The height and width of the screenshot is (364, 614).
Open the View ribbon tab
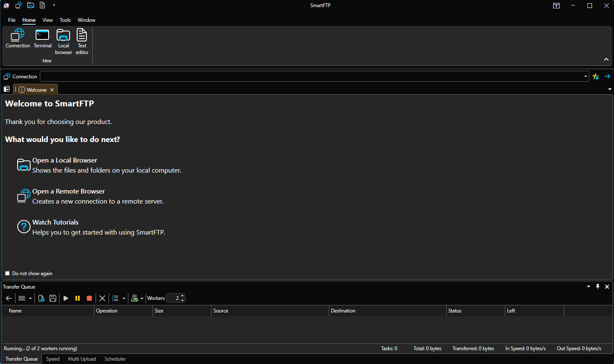pyautogui.click(x=47, y=20)
